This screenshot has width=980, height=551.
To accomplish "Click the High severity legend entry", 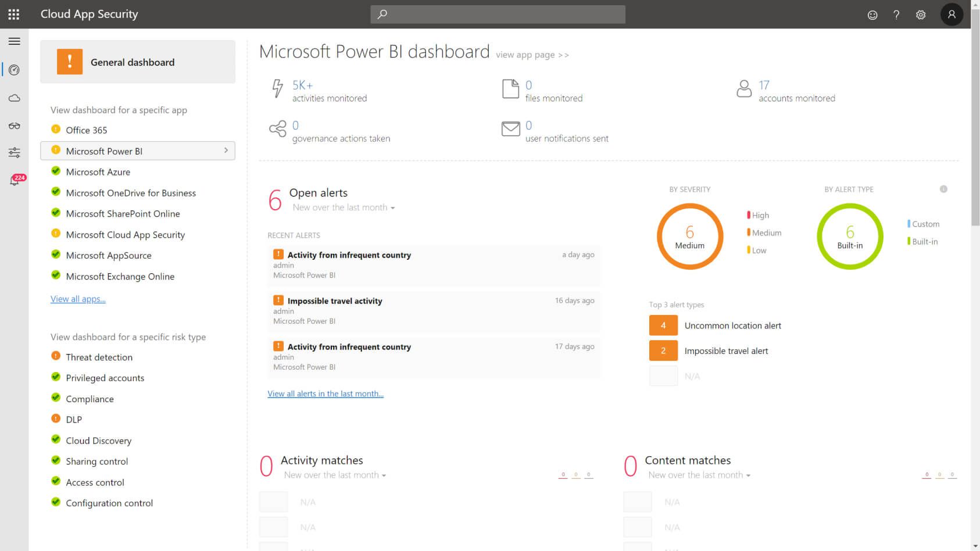I will pyautogui.click(x=758, y=215).
